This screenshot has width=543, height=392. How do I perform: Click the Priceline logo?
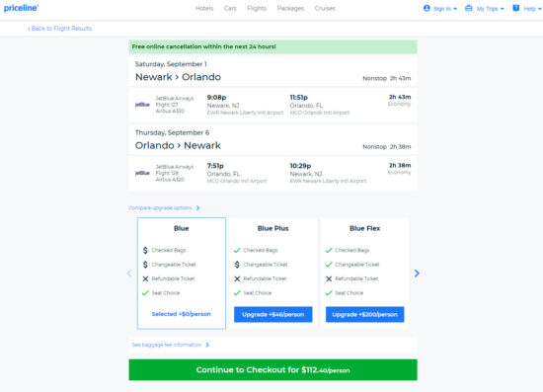(x=21, y=8)
